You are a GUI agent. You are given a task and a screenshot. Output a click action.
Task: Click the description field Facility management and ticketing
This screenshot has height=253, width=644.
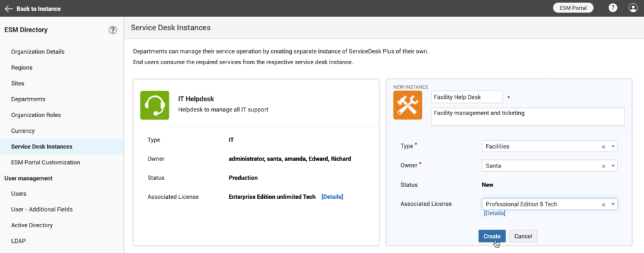click(x=528, y=116)
